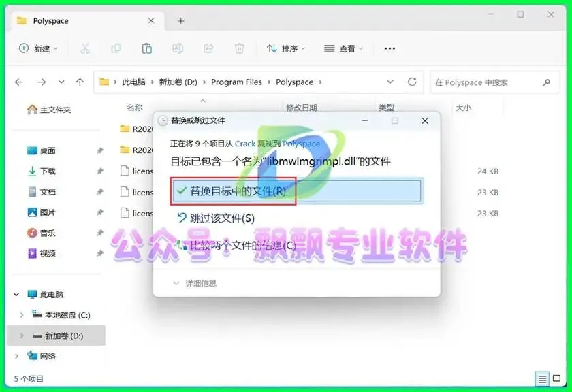This screenshot has width=572, height=392.
Task: Expand the address bar history dropdown
Action: [x=390, y=82]
